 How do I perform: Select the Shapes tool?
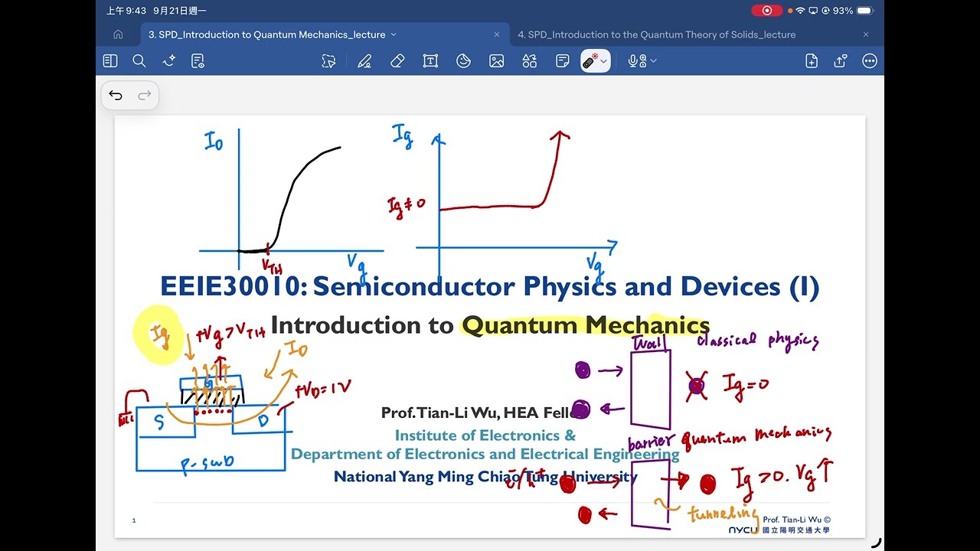[x=530, y=61]
